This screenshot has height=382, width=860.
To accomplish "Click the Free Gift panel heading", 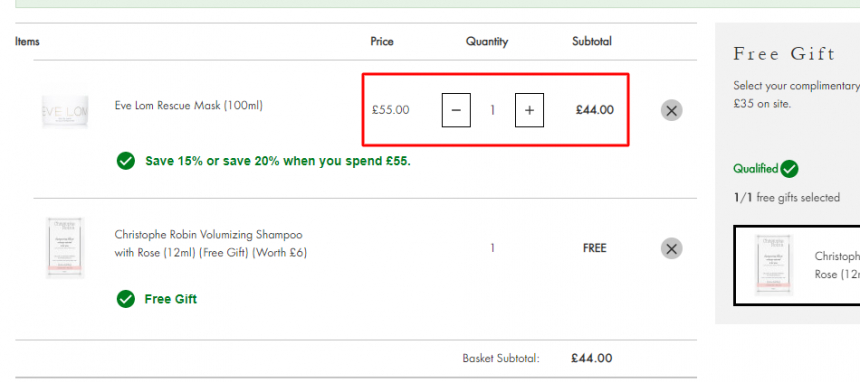I will point(784,54).
